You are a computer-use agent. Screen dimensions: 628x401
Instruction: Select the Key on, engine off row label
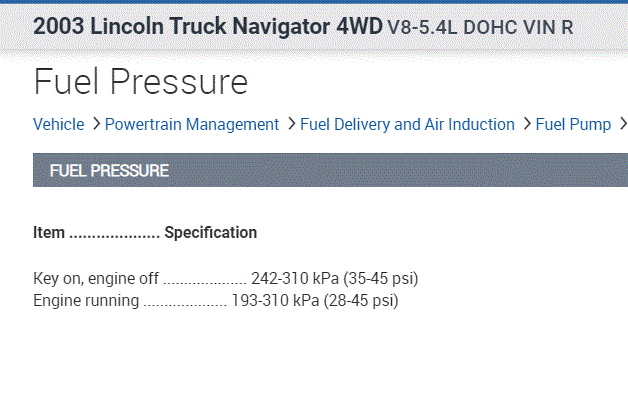pos(96,278)
